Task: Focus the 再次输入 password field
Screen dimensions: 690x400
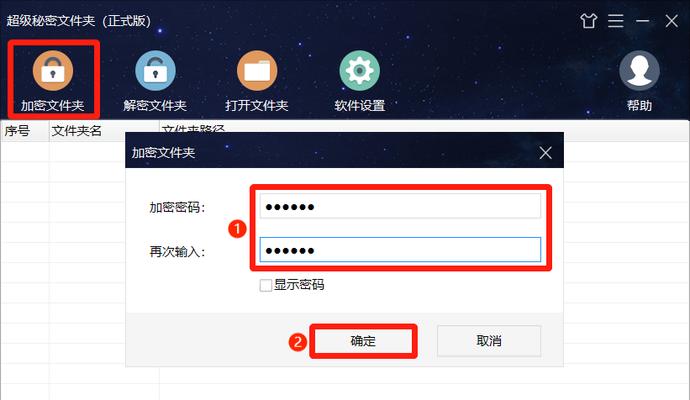Action: tap(400, 250)
